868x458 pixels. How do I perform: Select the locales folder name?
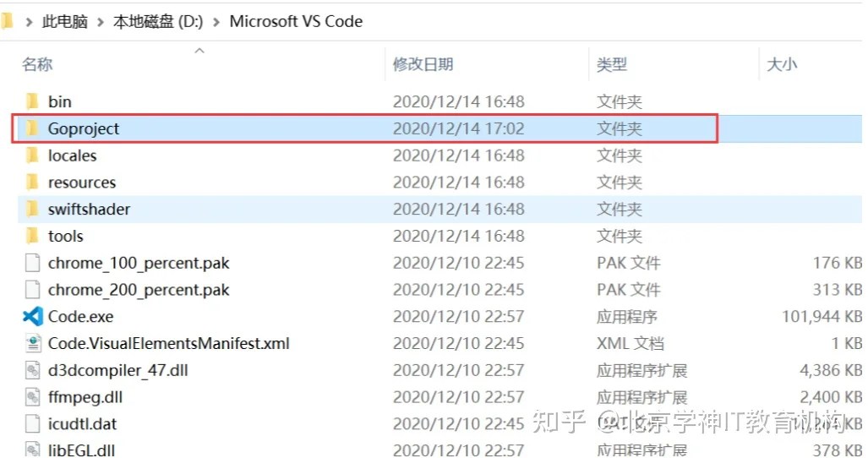click(x=72, y=155)
